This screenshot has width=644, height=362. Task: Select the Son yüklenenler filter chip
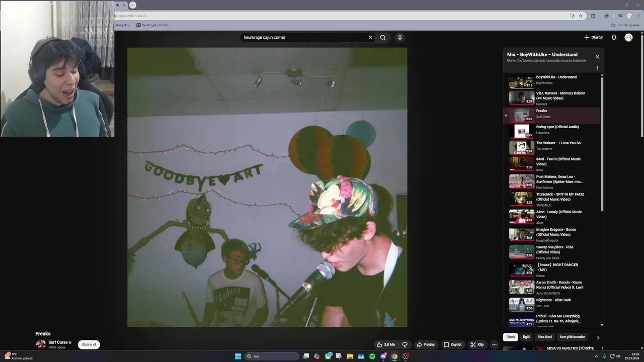coord(572,337)
